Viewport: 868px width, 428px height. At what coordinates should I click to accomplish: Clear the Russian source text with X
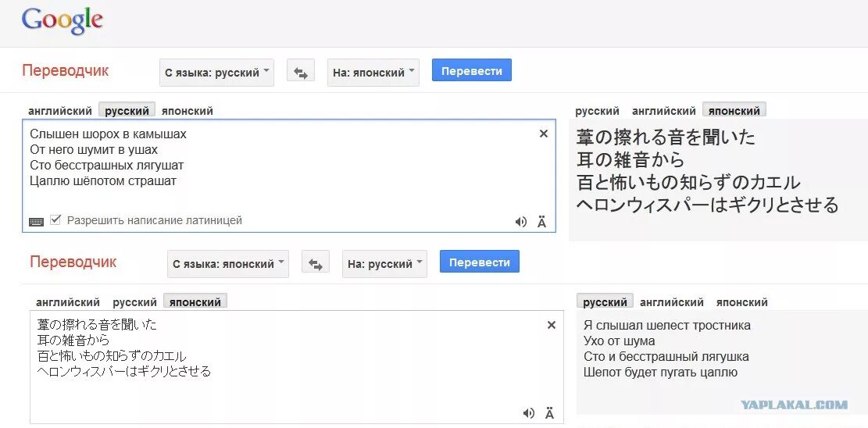tap(544, 134)
